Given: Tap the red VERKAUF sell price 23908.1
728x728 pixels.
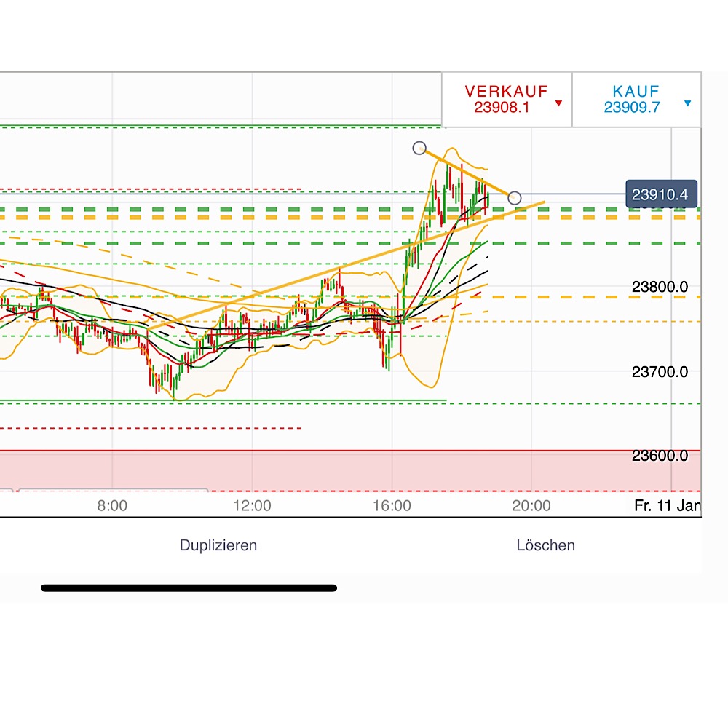Looking at the screenshot, I should click(x=507, y=107).
